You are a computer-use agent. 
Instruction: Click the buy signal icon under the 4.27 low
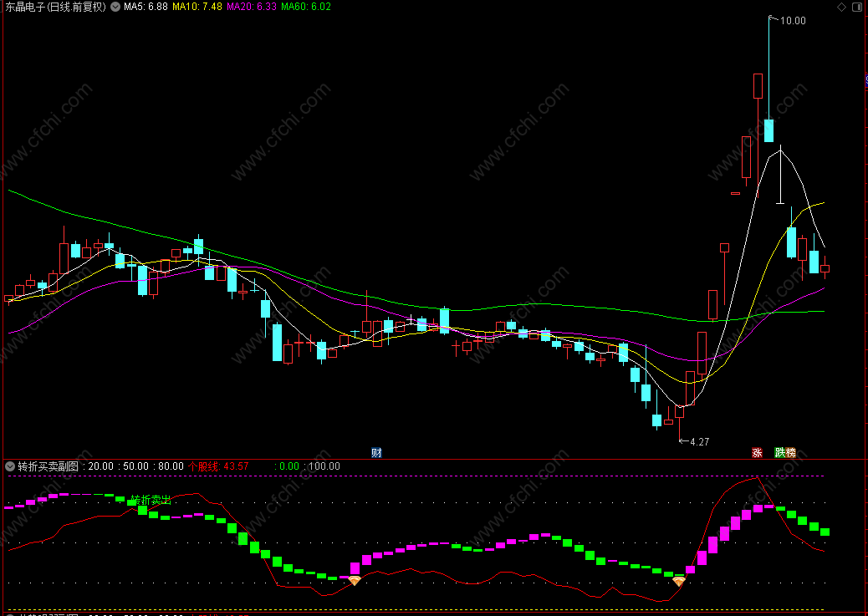[x=679, y=581]
